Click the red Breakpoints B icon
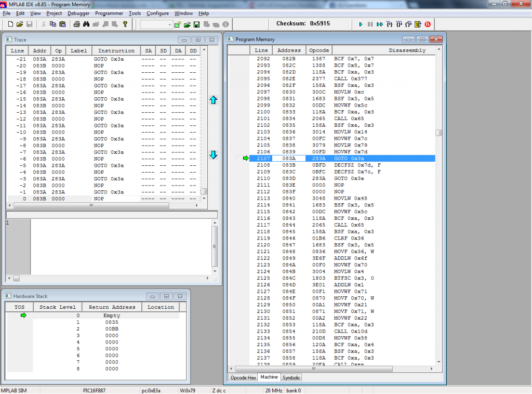Screen dimensions: 532x394 coord(428,24)
